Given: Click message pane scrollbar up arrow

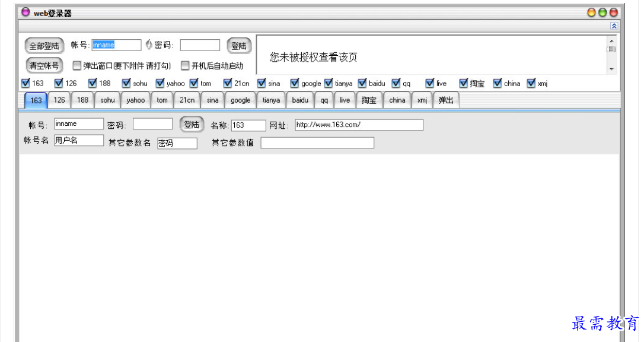Looking at the screenshot, I should (x=611, y=41).
